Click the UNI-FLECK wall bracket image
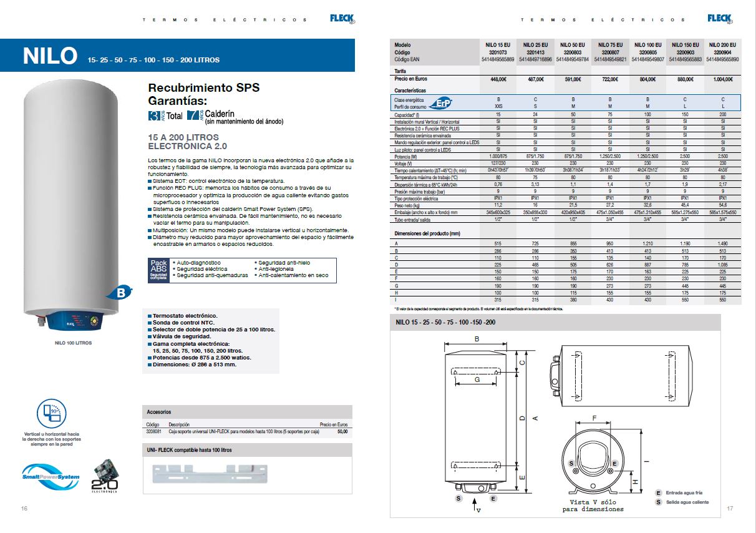 click(x=210, y=476)
